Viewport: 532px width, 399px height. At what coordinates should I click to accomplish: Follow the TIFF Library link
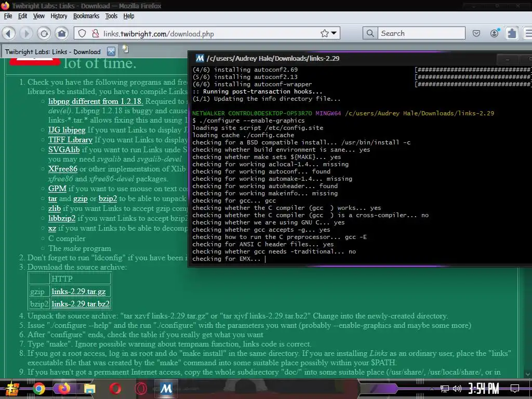70,140
